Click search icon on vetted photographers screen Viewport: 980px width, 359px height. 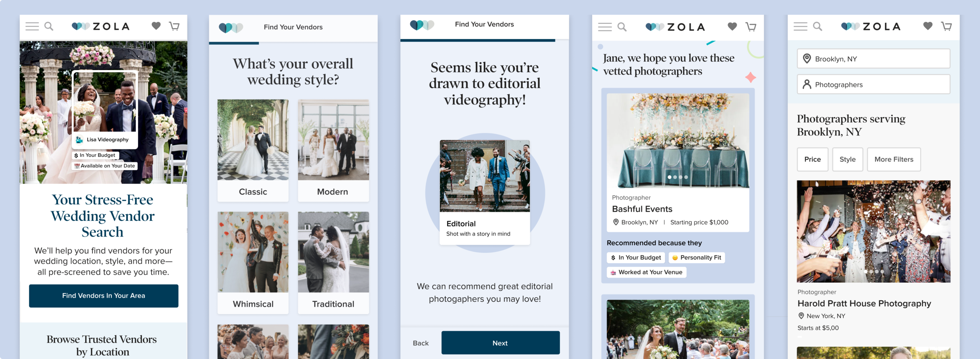(622, 27)
